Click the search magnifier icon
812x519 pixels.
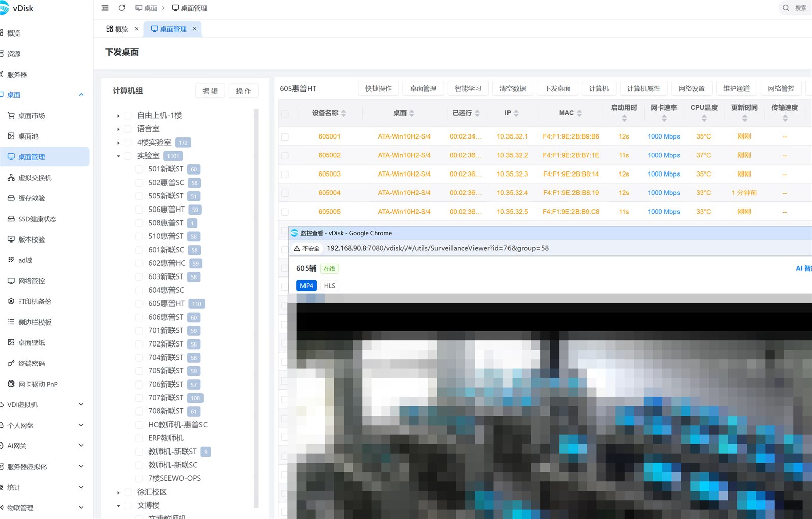[x=786, y=8]
